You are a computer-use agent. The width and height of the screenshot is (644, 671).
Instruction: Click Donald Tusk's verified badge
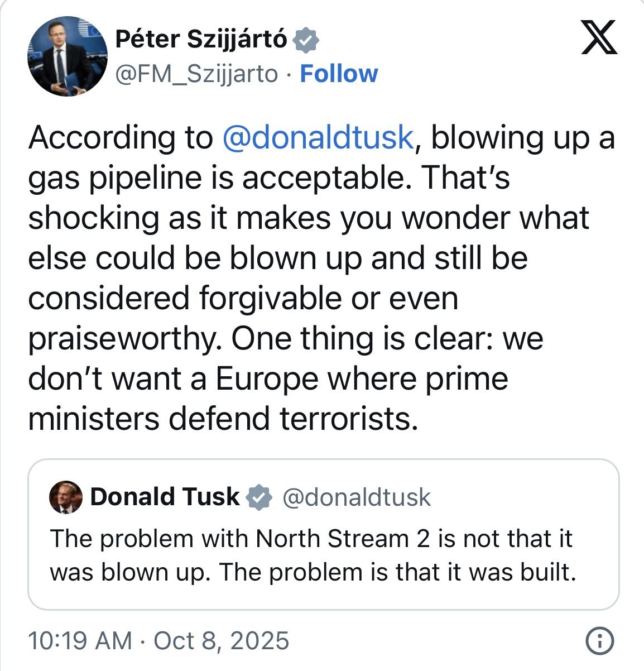click(x=259, y=497)
